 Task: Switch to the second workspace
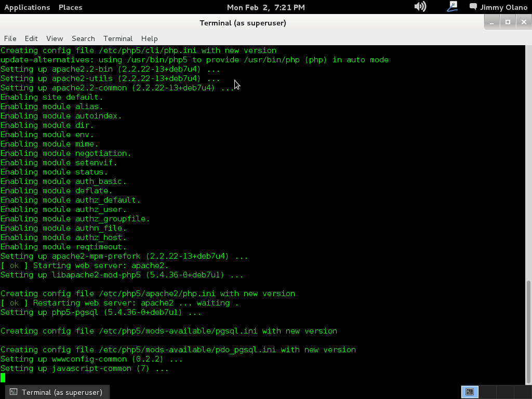coord(486,392)
